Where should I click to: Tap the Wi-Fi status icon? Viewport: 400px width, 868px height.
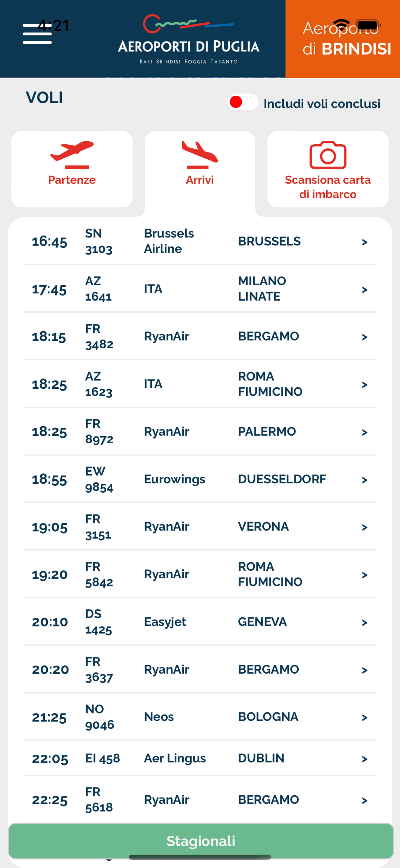(x=342, y=25)
